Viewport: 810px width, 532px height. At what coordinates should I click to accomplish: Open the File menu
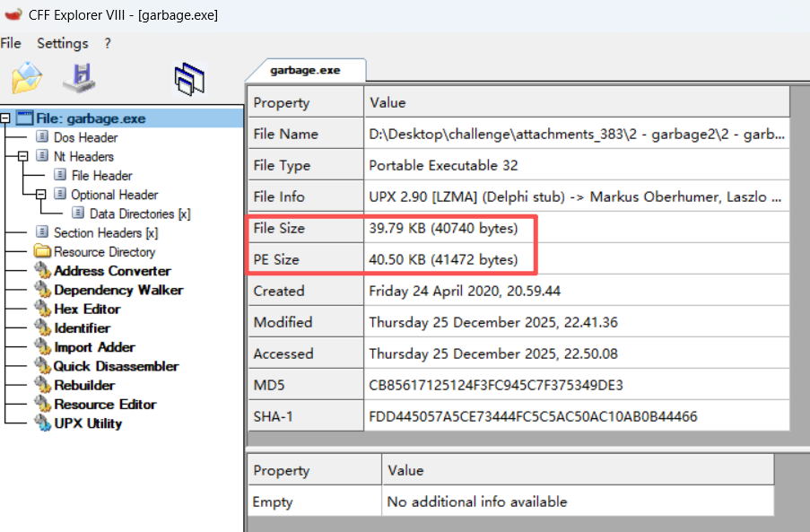[x=11, y=43]
